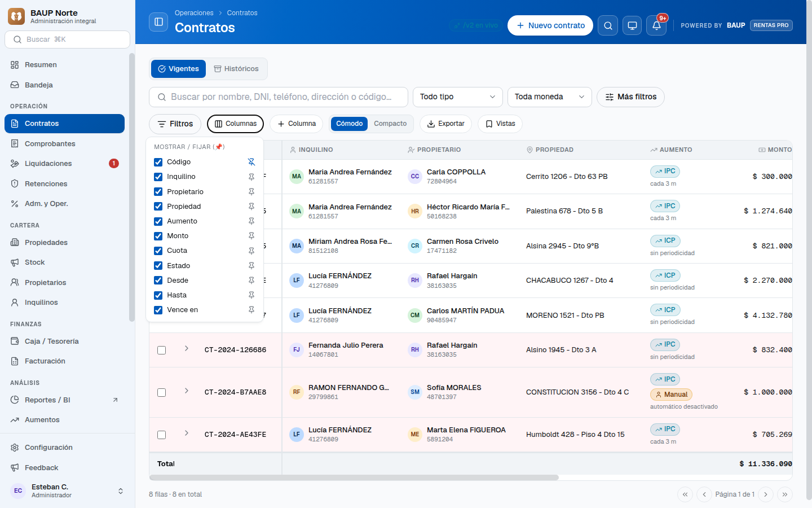This screenshot has width=812, height=508.
Task: Click the search magnifier icon in header
Action: pyautogui.click(x=608, y=25)
